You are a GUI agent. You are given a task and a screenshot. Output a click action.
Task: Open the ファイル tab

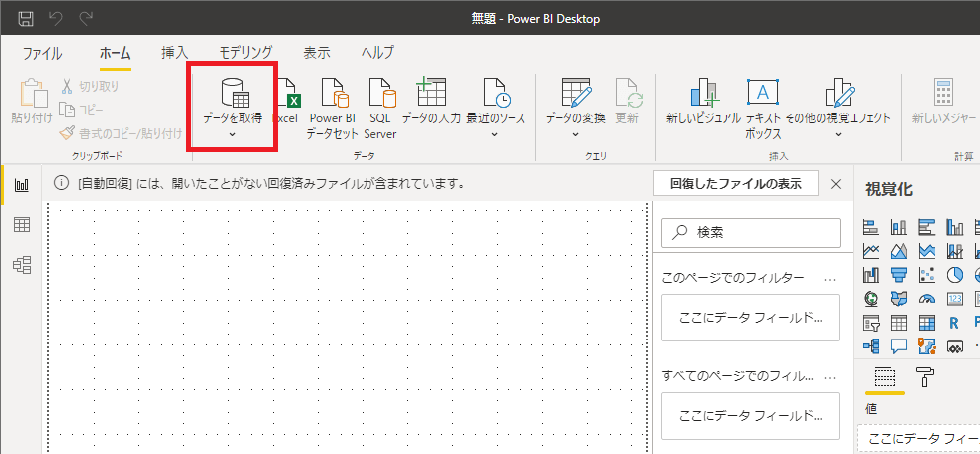[42, 53]
